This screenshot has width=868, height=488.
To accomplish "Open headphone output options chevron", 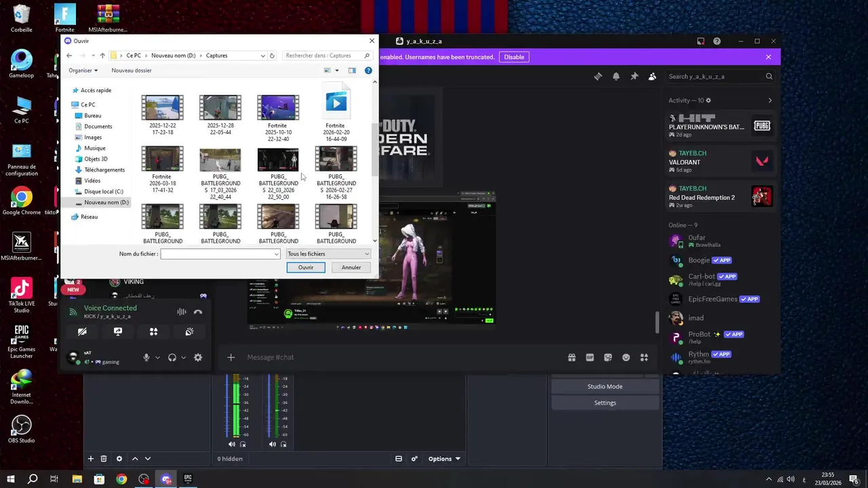I will (x=183, y=357).
